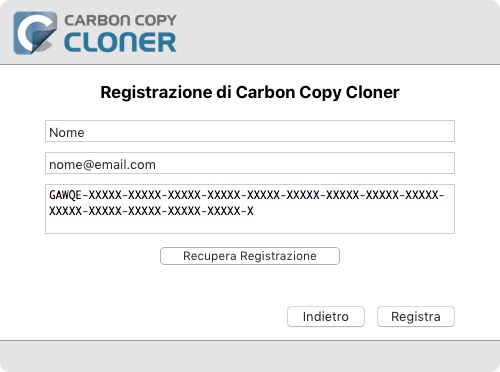Place cursor at the @ in email placeholder
500x372 pixels.
point(87,165)
